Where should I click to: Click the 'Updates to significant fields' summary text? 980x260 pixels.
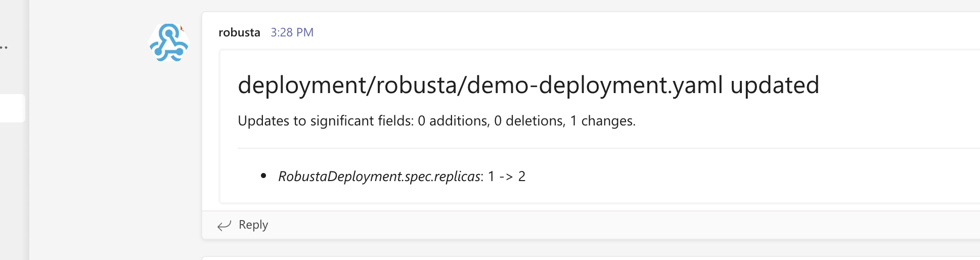coord(326,121)
